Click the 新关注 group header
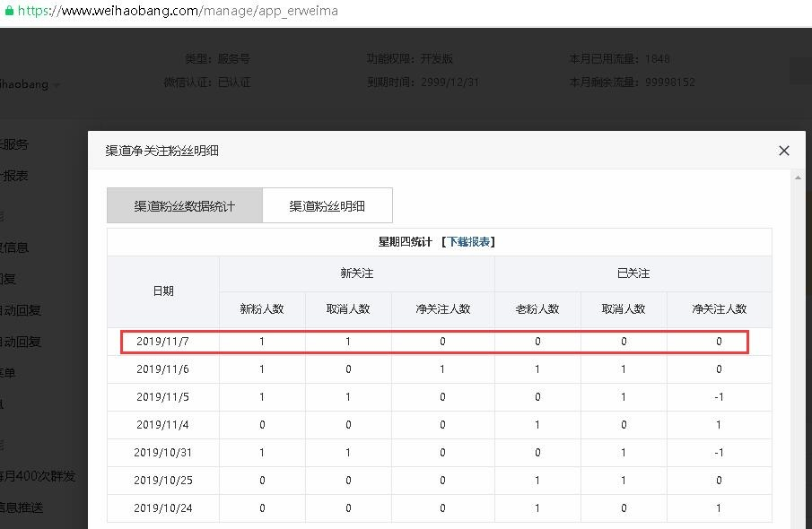Viewport: 812px width, 529px height. coord(357,273)
